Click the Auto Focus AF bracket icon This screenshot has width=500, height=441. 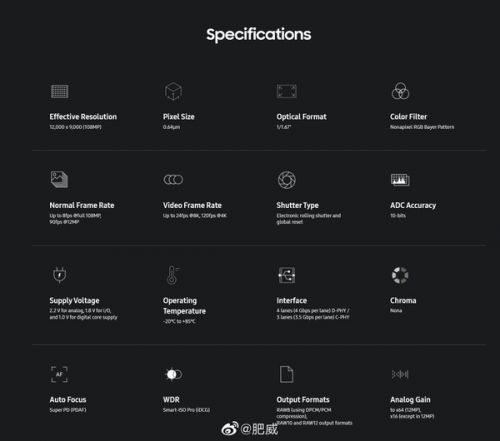click(x=59, y=374)
